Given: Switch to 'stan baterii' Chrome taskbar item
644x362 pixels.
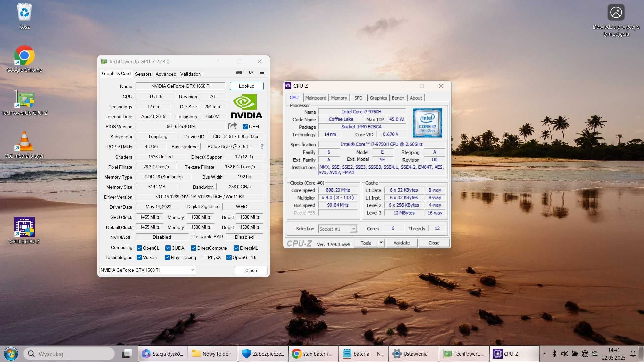Looking at the screenshot, I should [314, 354].
